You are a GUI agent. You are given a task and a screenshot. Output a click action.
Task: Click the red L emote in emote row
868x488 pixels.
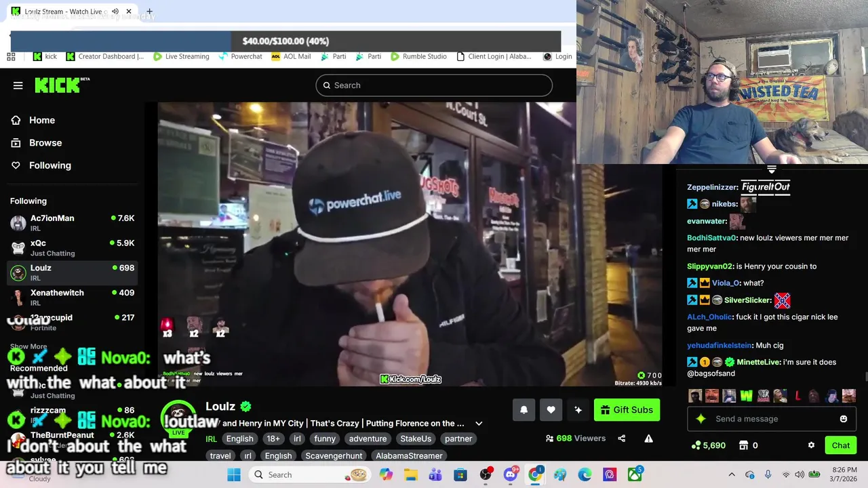click(797, 396)
